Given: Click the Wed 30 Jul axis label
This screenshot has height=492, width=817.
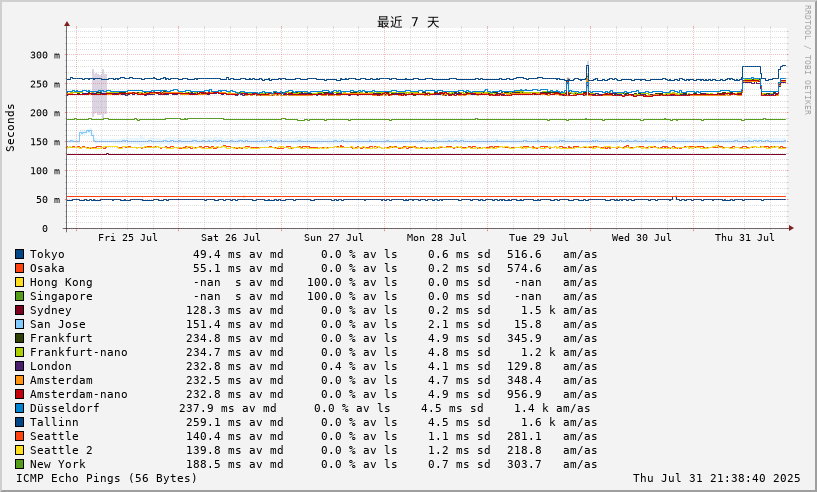Looking at the screenshot, I should [x=641, y=238].
